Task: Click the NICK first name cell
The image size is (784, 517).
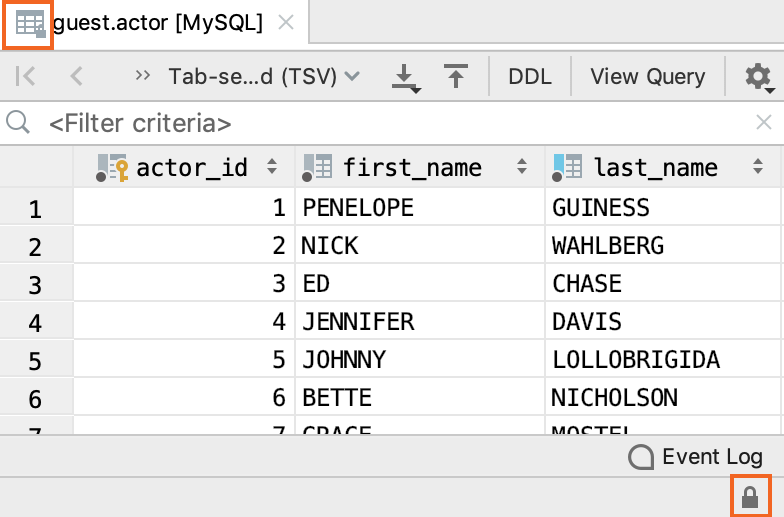Action: [x=420, y=245]
